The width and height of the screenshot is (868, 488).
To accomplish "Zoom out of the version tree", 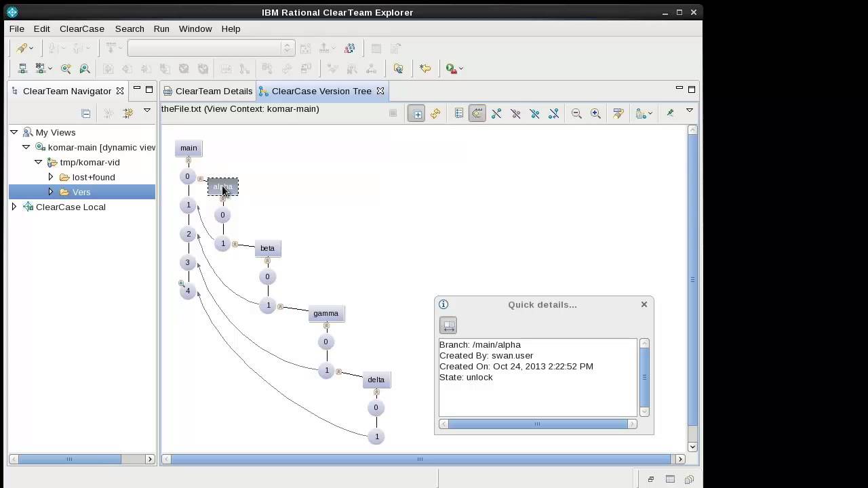I will click(x=576, y=114).
